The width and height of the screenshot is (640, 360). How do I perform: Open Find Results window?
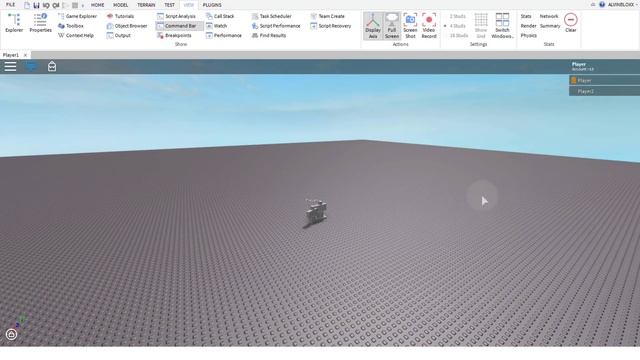269,36
